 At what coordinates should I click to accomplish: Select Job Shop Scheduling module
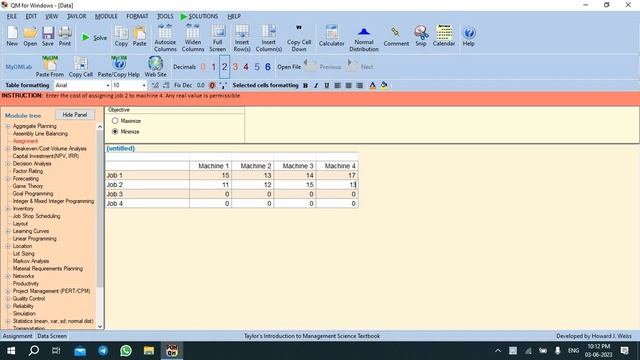point(36,216)
